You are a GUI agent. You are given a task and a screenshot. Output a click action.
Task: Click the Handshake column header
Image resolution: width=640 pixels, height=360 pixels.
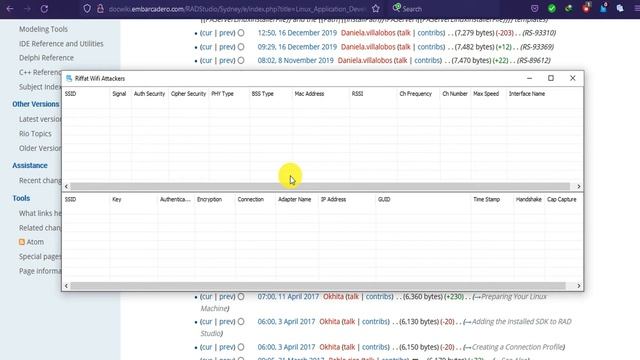tap(529, 200)
